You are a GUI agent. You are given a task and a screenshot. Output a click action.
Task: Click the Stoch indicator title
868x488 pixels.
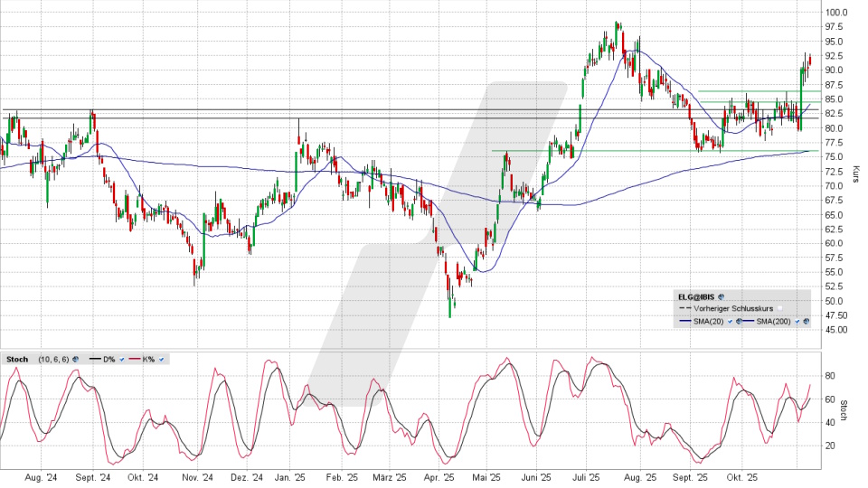coord(16,359)
